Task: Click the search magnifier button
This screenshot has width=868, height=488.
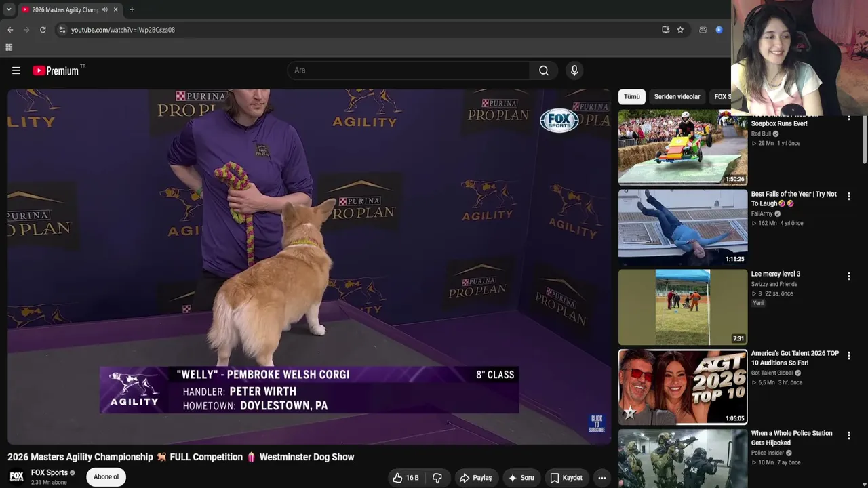Action: [x=544, y=70]
